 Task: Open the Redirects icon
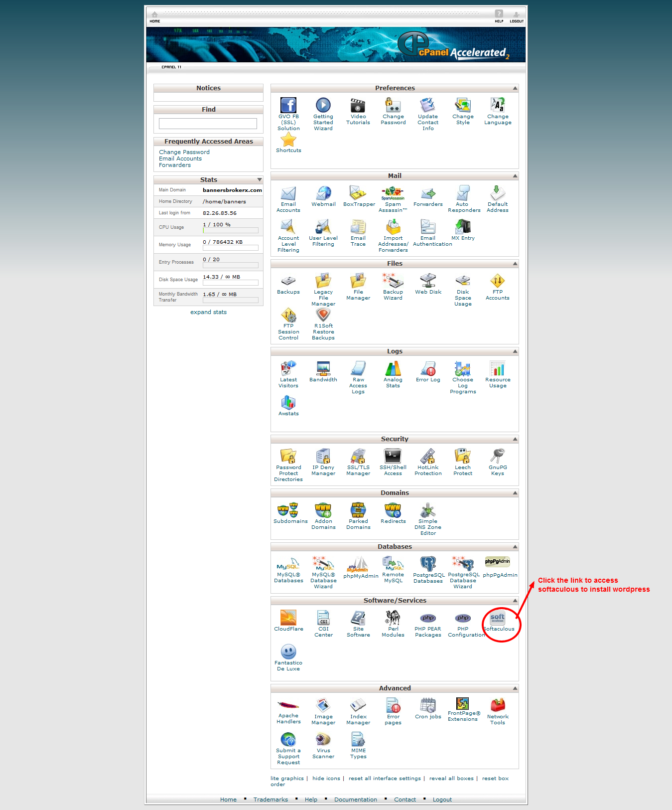pos(393,510)
